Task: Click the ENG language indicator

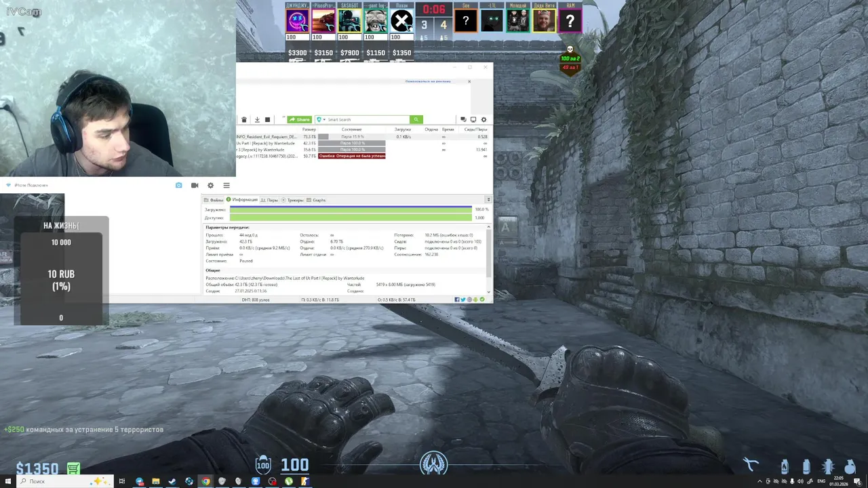Action: (x=822, y=481)
